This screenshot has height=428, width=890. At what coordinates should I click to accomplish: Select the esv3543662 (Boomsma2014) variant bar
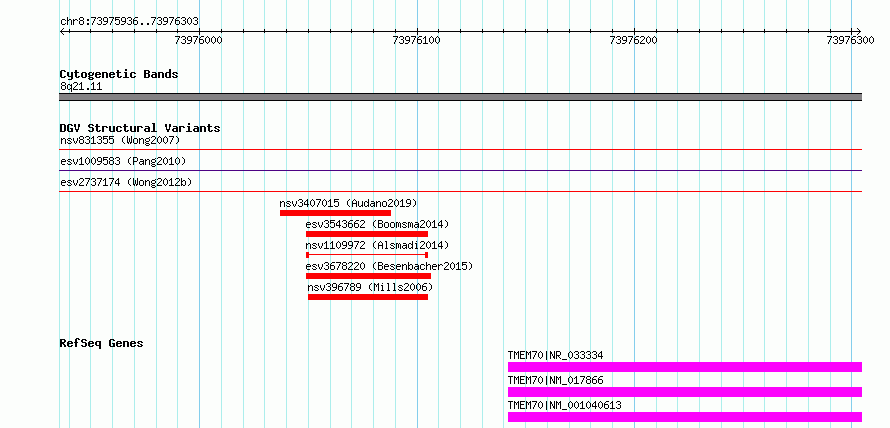367,234
